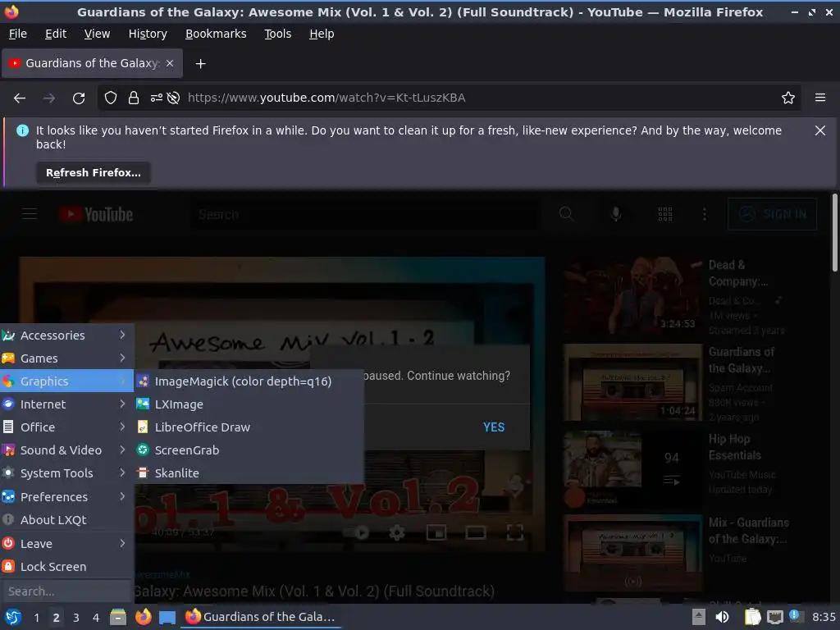Switch to desktop 4

pos(96,617)
